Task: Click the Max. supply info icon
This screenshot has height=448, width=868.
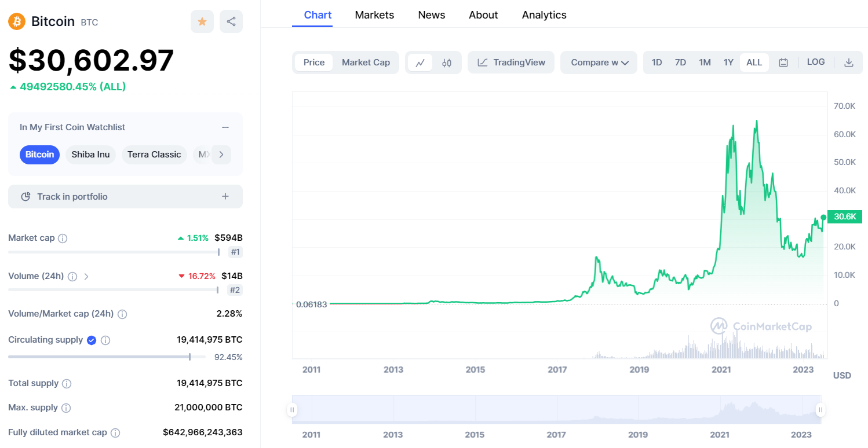Action: tap(66, 408)
